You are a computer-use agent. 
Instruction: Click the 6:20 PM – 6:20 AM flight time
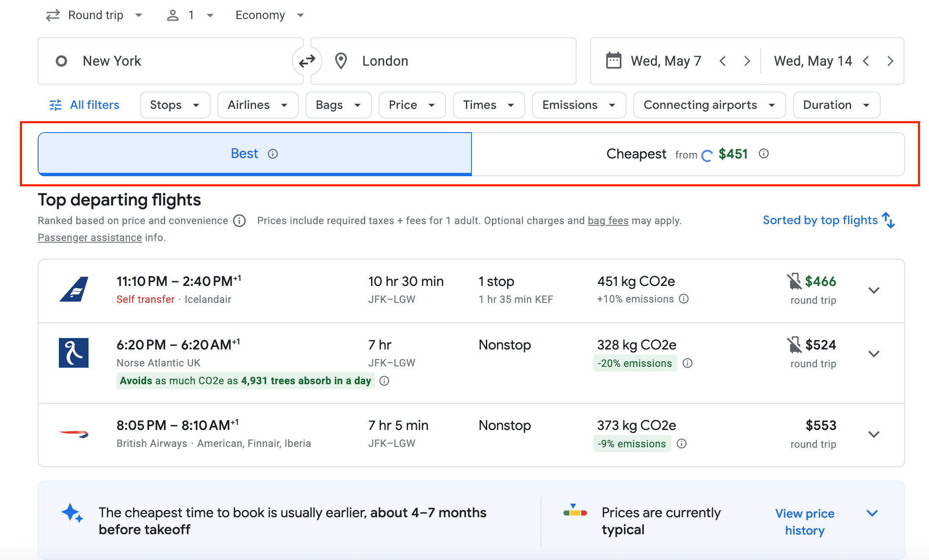click(178, 345)
